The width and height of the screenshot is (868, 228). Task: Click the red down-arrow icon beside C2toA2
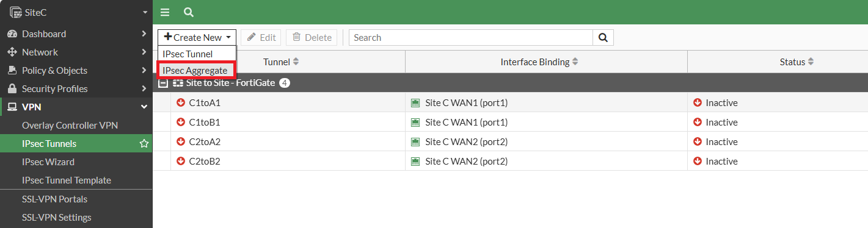point(181,141)
